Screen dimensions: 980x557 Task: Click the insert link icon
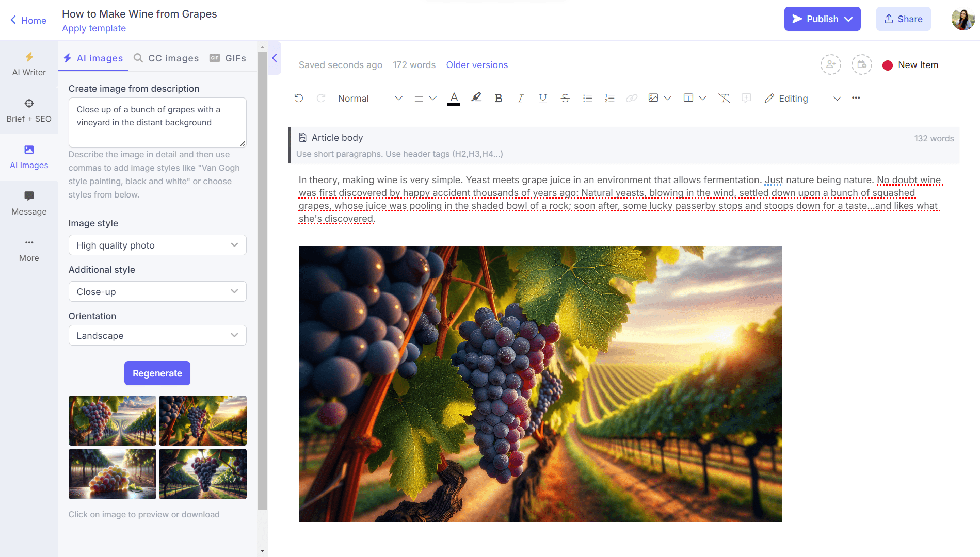click(x=632, y=98)
